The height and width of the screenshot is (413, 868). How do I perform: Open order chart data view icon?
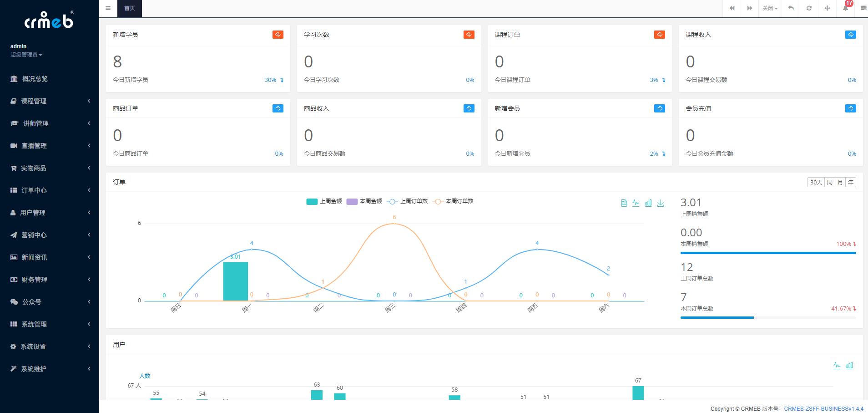[x=624, y=203]
